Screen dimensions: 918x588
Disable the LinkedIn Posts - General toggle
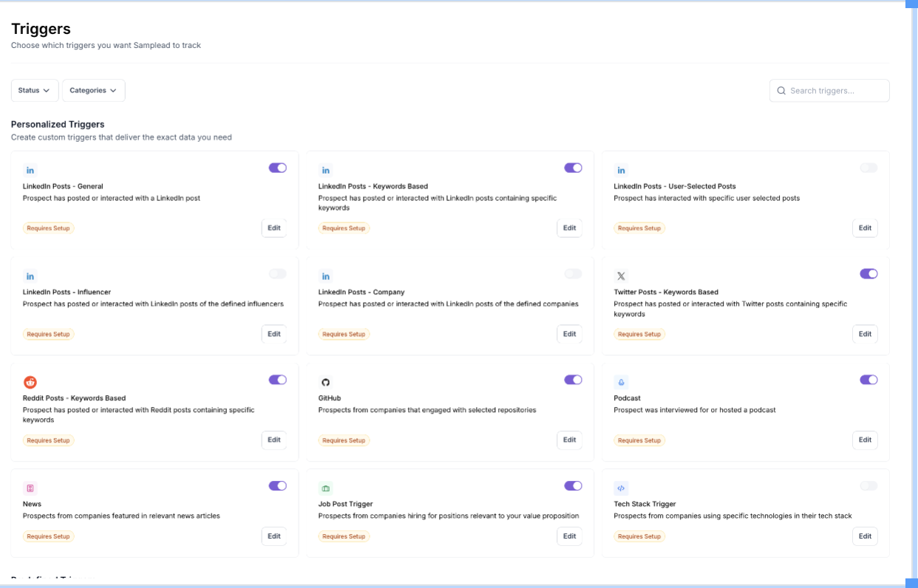tap(278, 168)
